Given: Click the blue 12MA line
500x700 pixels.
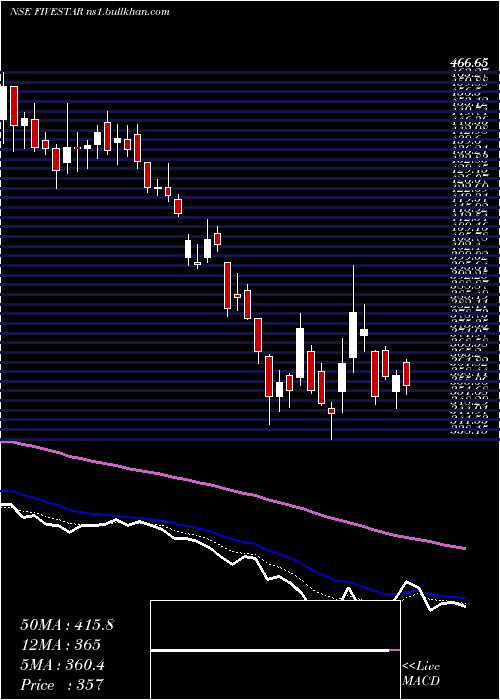Looking at the screenshot, I should coord(232,538).
